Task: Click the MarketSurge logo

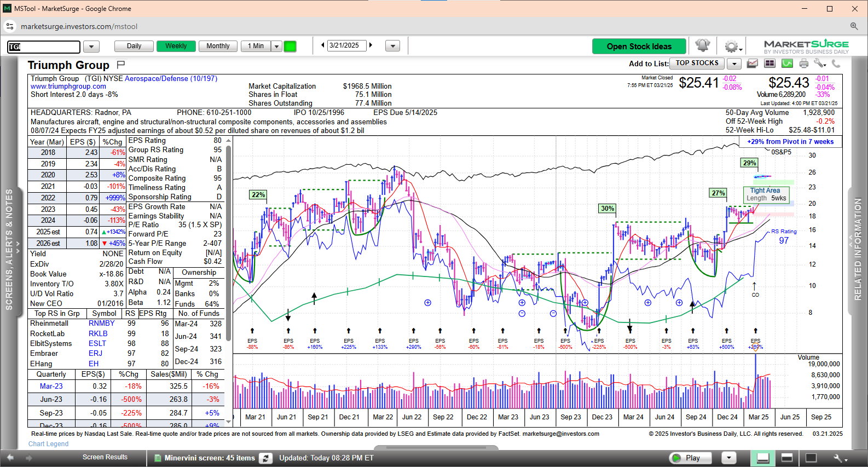Action: click(x=806, y=47)
